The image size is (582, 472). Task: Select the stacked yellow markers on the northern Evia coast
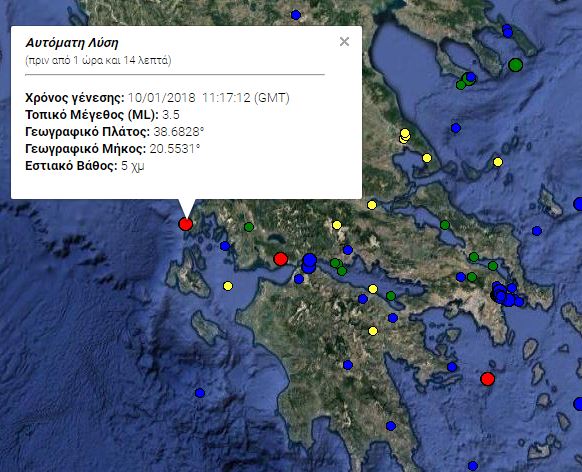pos(405,135)
